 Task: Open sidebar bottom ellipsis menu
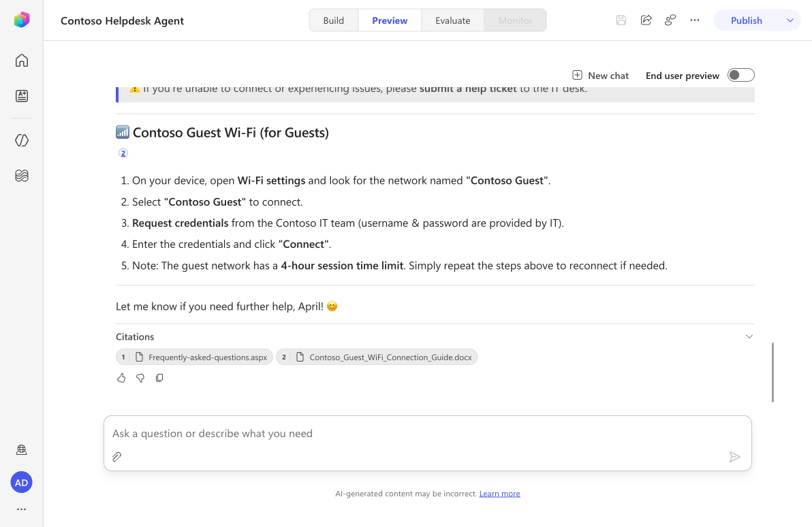(21, 509)
